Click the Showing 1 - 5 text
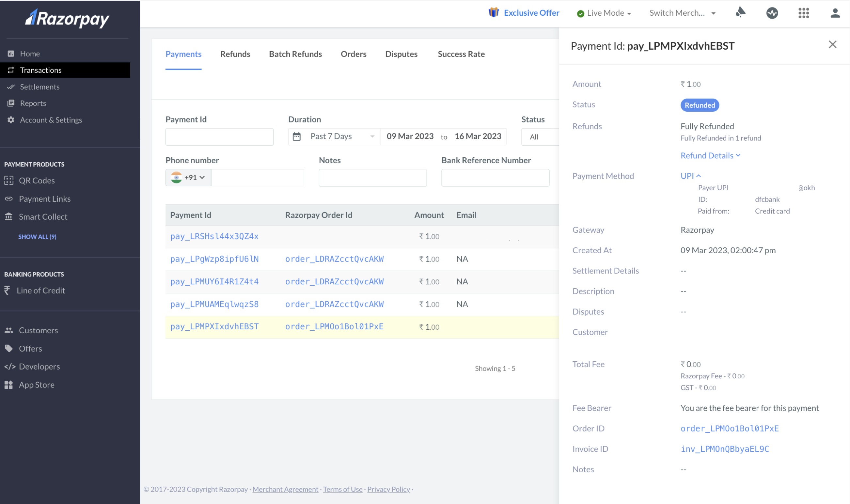Viewport: 850px width, 504px height. click(x=495, y=369)
